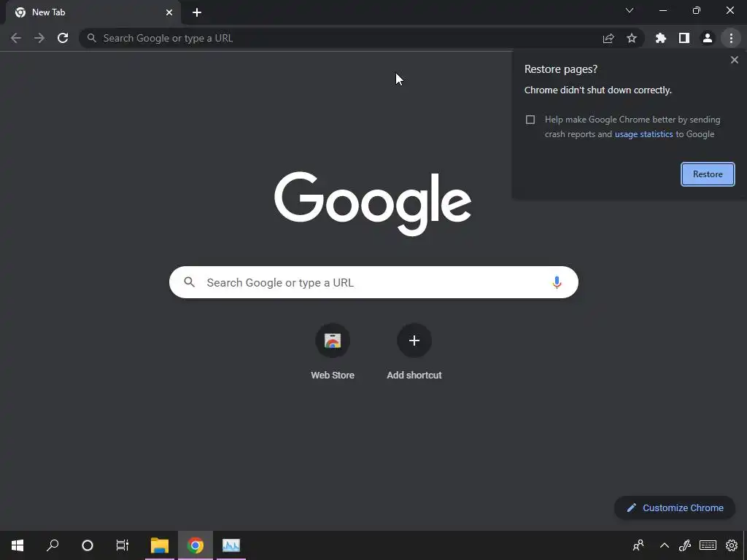The height and width of the screenshot is (560, 747).
Task: Open the profile avatar menu
Action: point(708,38)
